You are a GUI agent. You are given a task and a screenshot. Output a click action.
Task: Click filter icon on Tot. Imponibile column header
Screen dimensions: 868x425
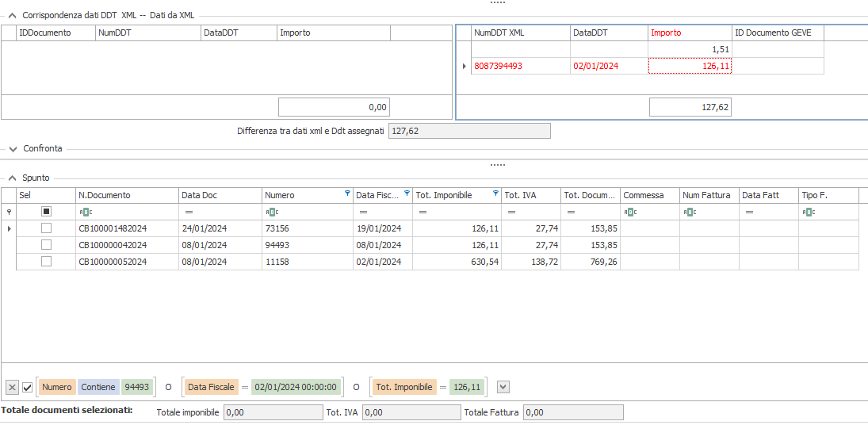point(495,193)
